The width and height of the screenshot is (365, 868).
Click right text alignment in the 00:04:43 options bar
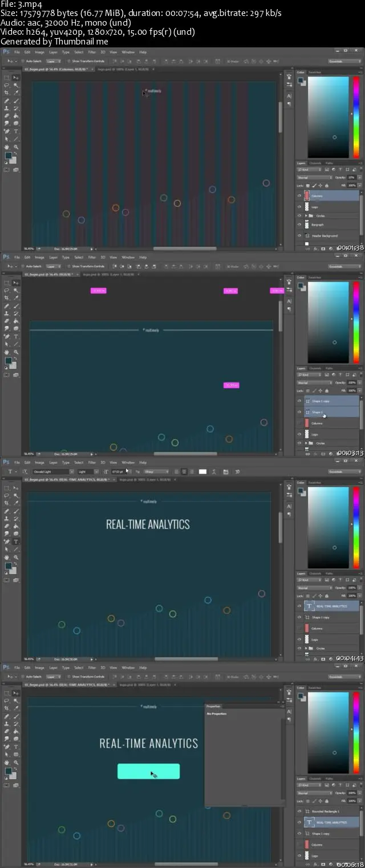[191, 471]
